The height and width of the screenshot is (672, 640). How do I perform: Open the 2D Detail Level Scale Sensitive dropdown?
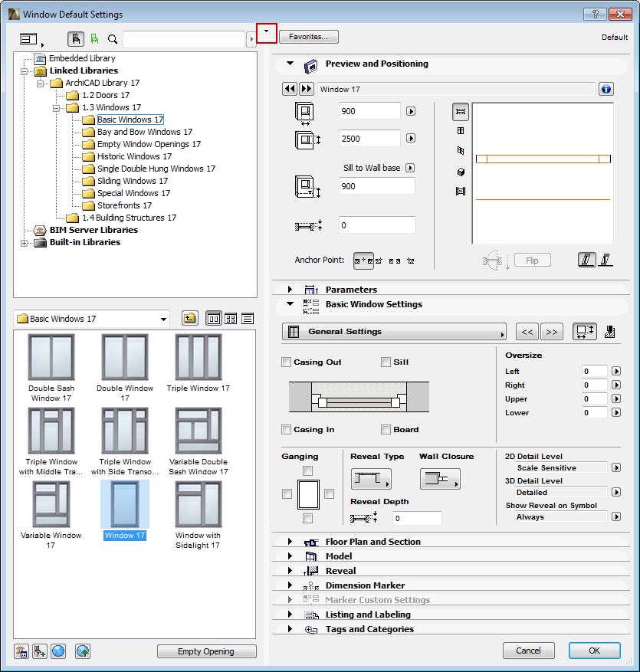[615, 467]
